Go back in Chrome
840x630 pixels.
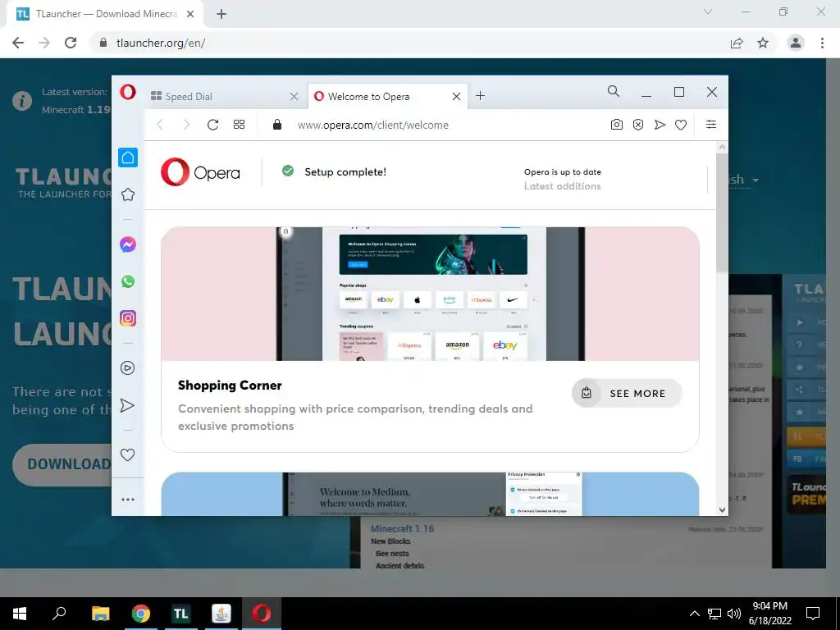pos(18,43)
